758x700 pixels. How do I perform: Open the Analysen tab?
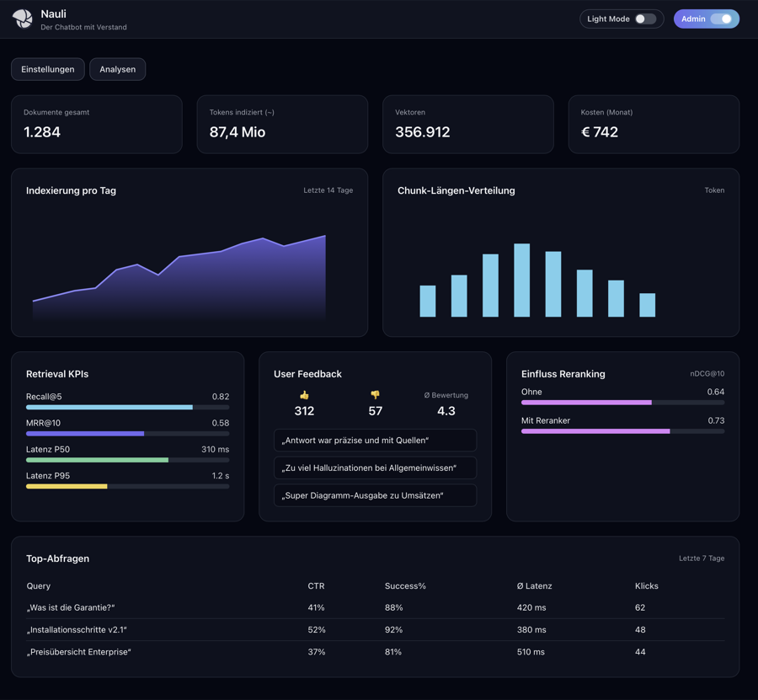(117, 69)
